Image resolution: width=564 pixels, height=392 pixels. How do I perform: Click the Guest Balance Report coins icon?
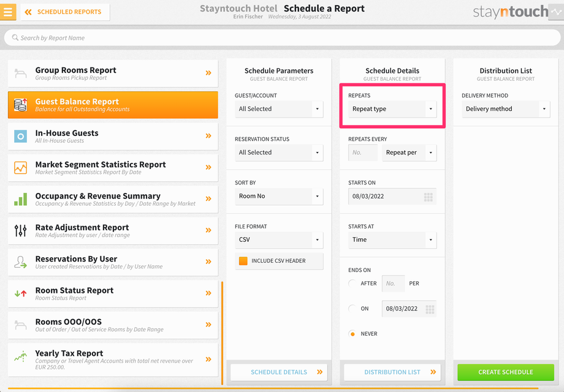point(20,105)
